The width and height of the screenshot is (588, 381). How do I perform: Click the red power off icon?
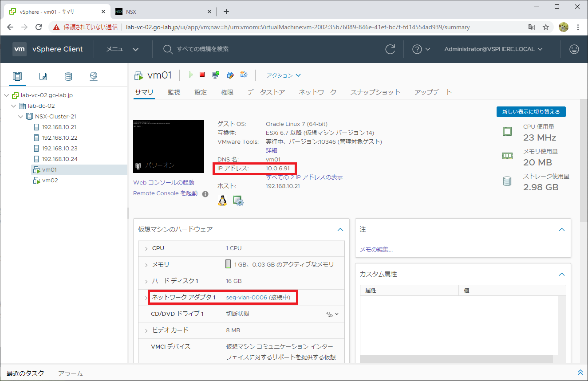point(202,75)
